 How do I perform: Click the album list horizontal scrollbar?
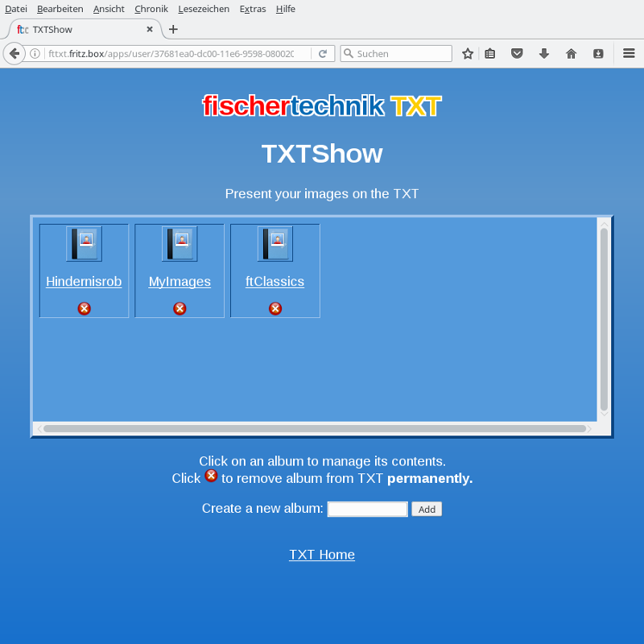tap(315, 429)
